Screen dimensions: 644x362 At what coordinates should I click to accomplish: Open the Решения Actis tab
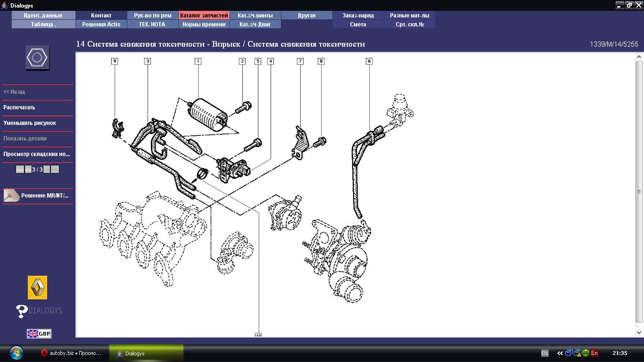point(101,25)
